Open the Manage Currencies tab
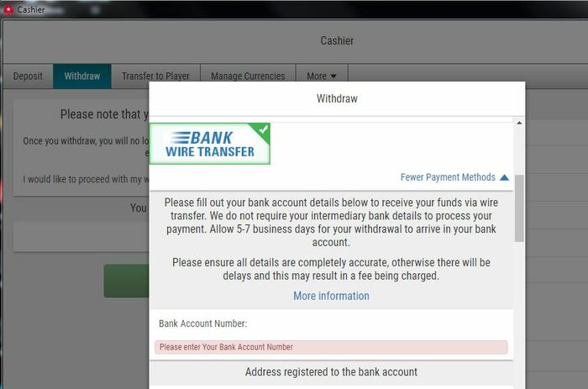The image size is (588, 389). tap(249, 76)
